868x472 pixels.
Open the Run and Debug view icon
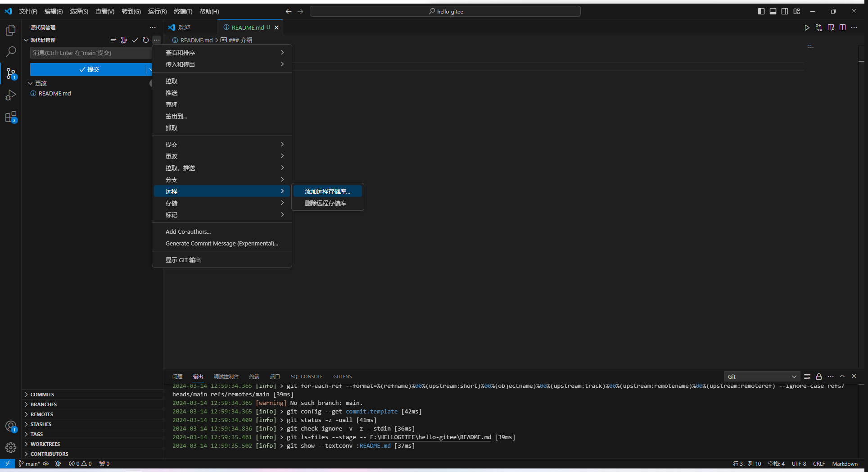[x=11, y=95]
